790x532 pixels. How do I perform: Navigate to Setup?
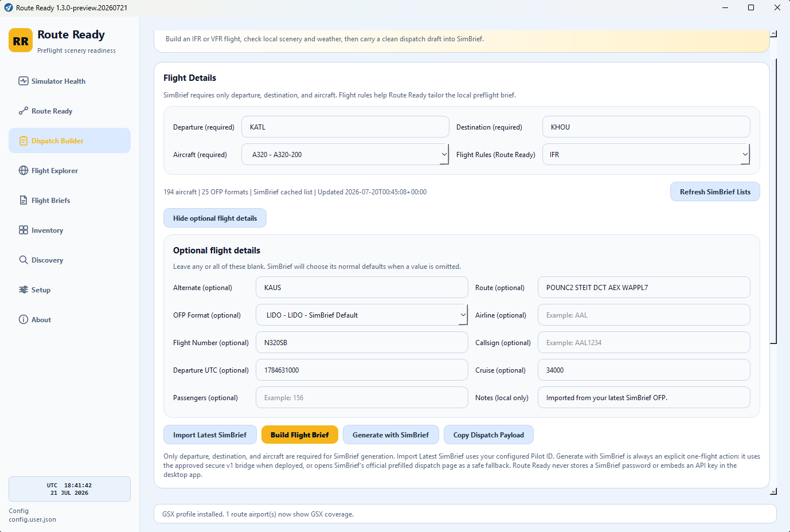click(x=69, y=290)
